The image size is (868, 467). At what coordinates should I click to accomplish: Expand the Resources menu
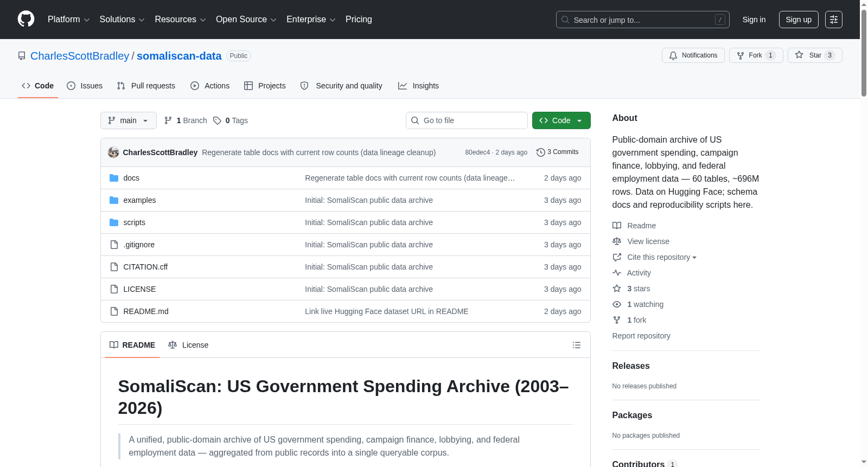(x=180, y=20)
